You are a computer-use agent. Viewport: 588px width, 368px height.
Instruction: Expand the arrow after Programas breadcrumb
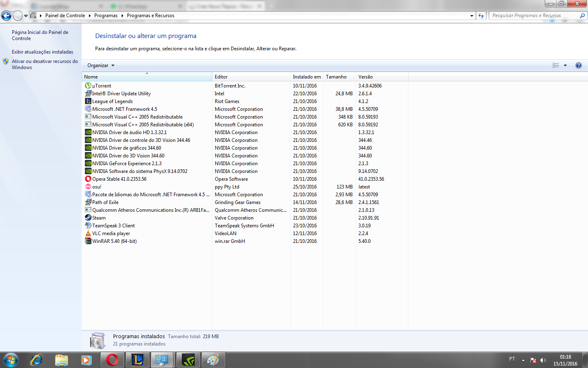[122, 16]
